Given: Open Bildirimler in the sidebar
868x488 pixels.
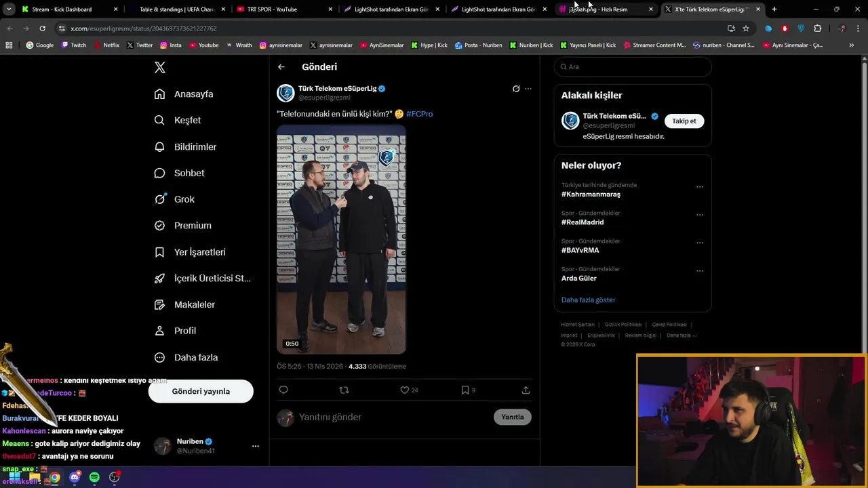Looking at the screenshot, I should click(185, 146).
